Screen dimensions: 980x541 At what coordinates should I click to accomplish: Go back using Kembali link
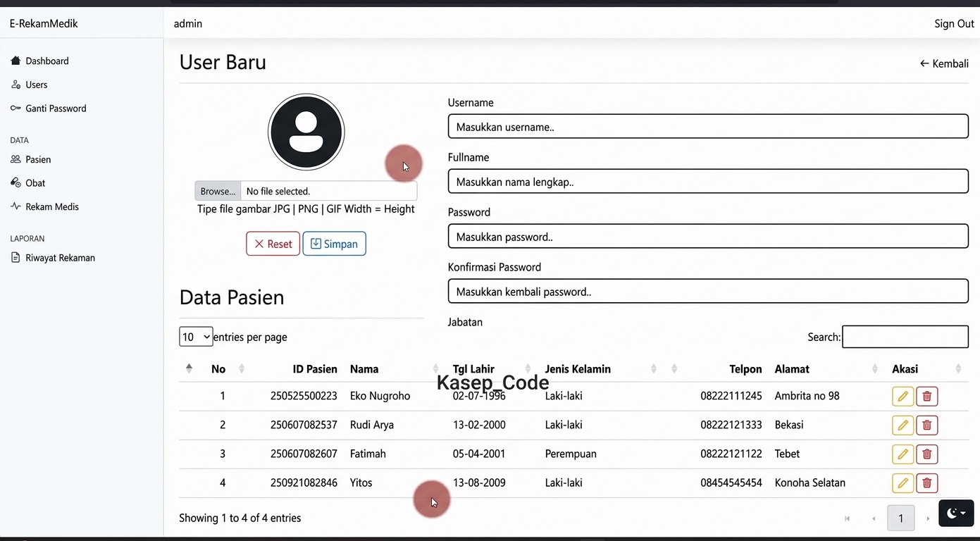944,63
